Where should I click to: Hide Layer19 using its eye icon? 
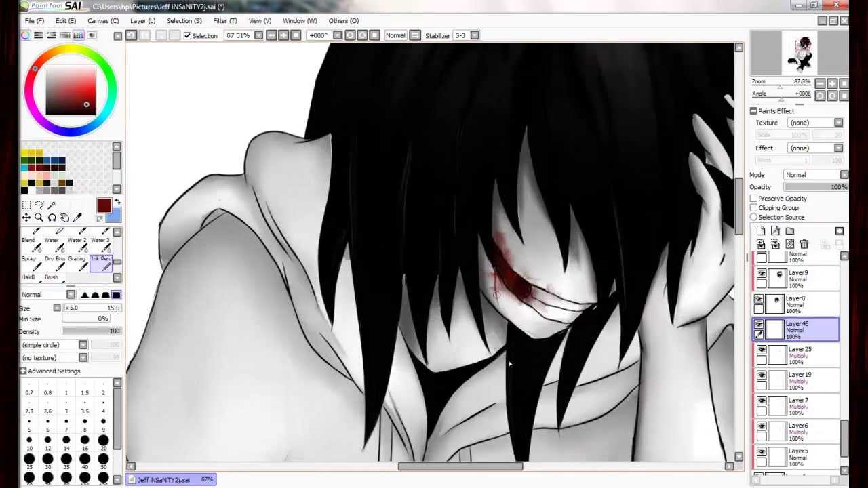coord(762,376)
